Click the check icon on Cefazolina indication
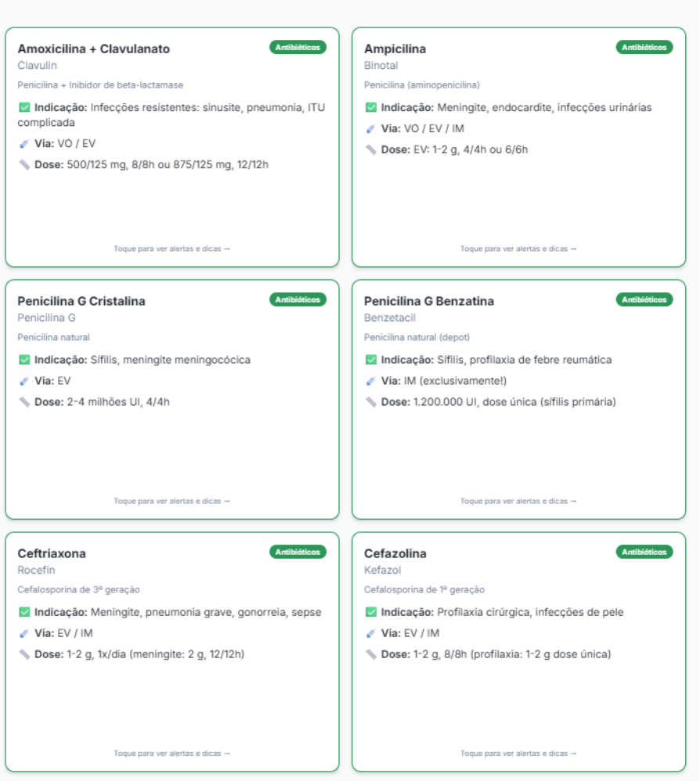Viewport: 700px width, 781px height. pos(371,612)
